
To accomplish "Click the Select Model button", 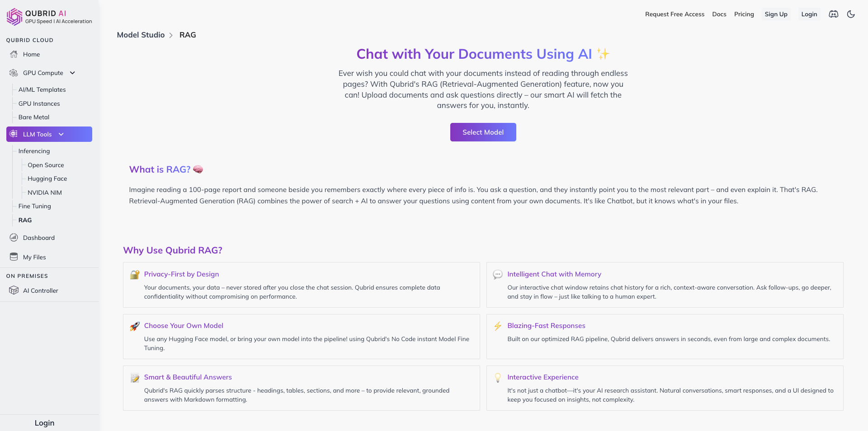I will (483, 132).
